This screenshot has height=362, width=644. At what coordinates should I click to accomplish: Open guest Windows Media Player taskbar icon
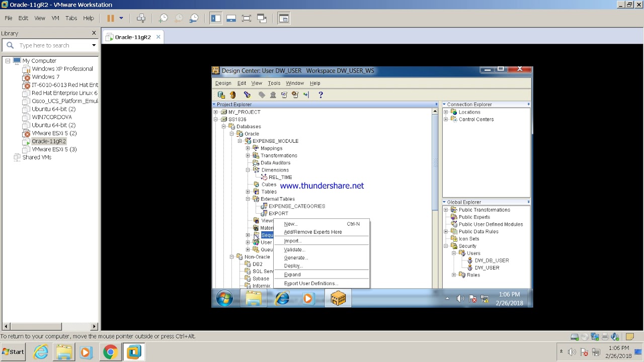[308, 299]
